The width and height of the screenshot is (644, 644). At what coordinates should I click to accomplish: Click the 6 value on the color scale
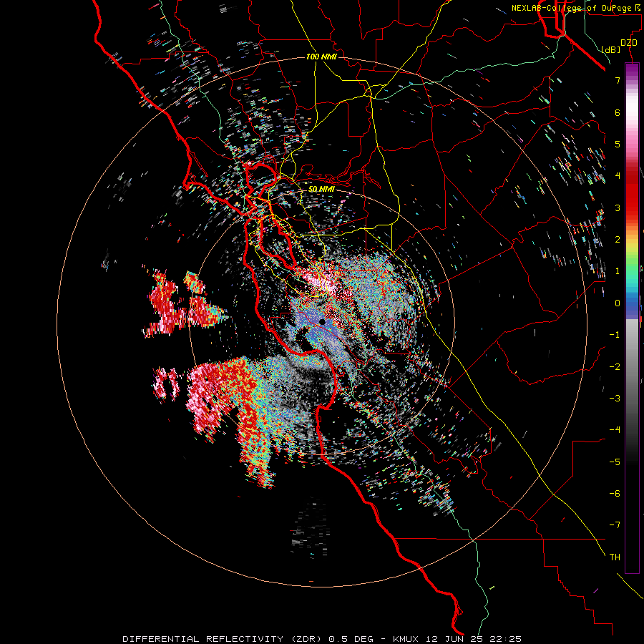click(x=618, y=112)
